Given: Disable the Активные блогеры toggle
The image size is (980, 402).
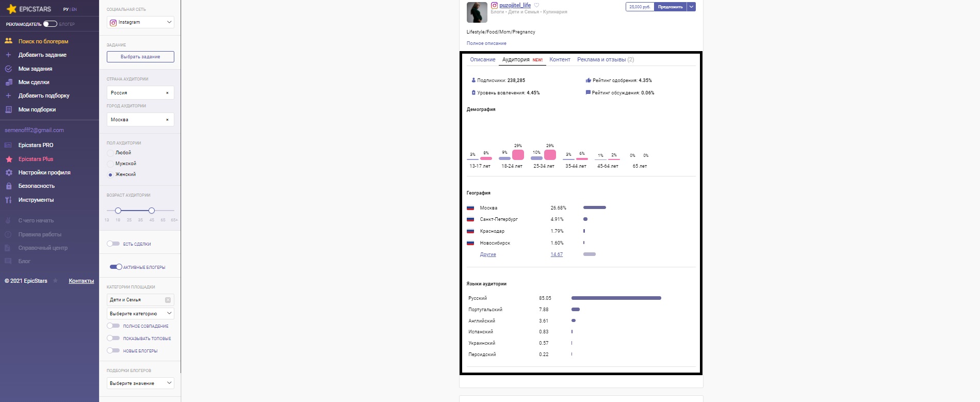Looking at the screenshot, I should [x=116, y=267].
